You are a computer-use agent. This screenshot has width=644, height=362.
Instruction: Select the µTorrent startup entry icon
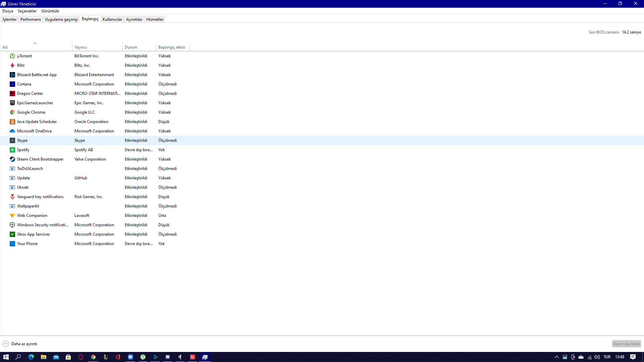(12, 56)
